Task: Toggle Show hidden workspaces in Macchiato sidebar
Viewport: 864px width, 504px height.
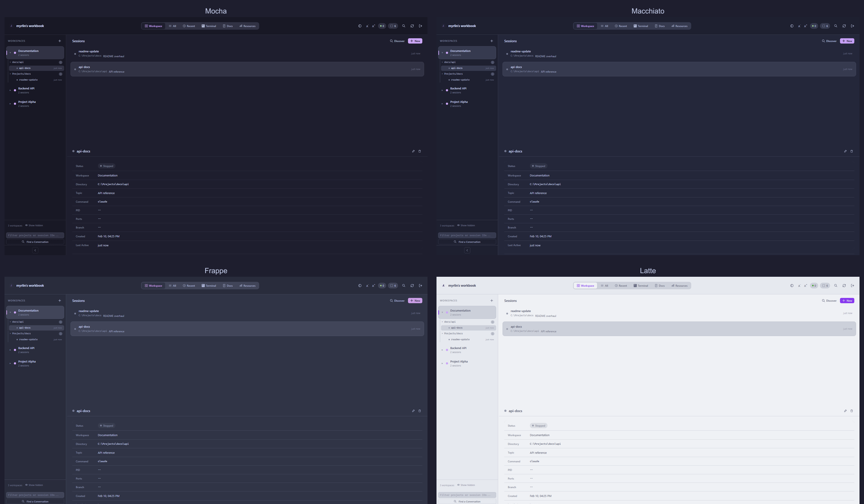Action: pos(466,225)
